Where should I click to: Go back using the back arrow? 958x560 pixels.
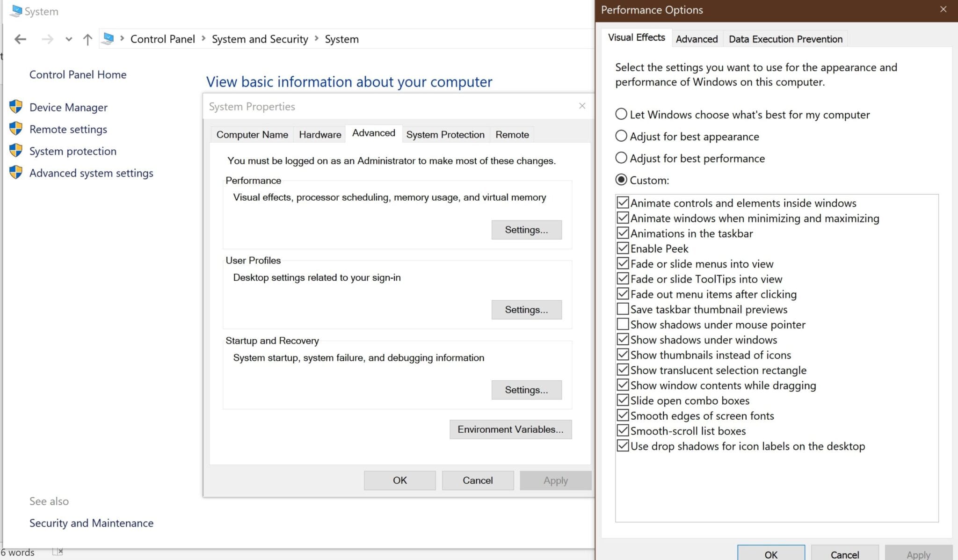tap(20, 39)
